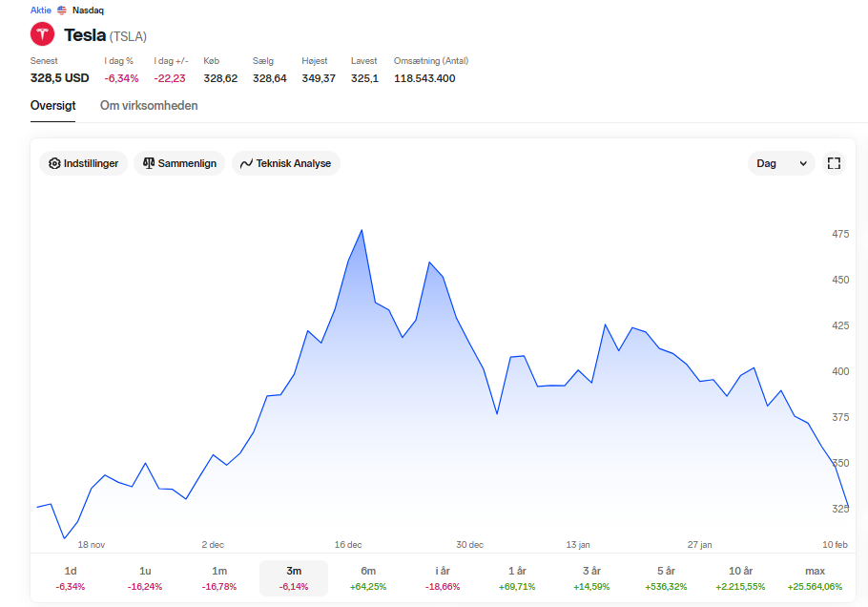Click the Senest column label

coord(44,61)
